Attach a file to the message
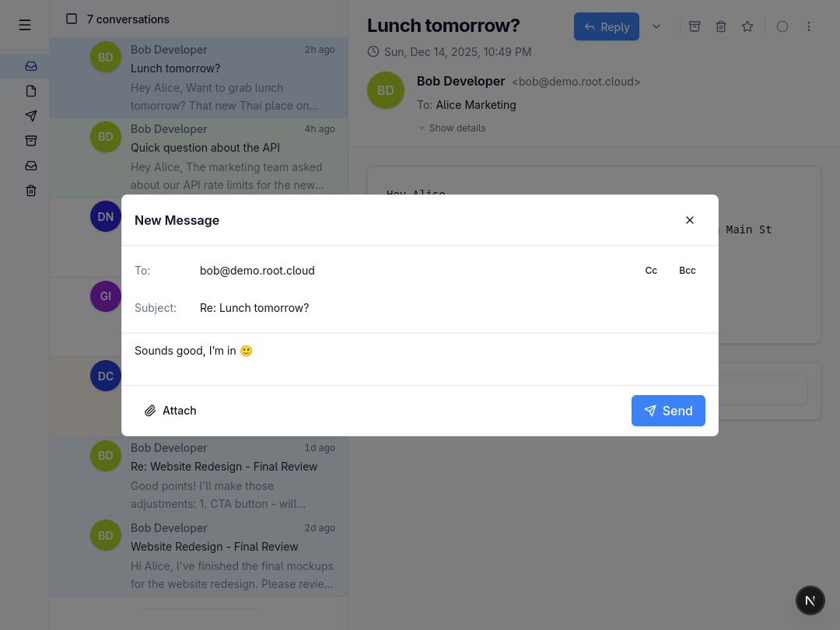The width and height of the screenshot is (840, 630). (x=170, y=411)
